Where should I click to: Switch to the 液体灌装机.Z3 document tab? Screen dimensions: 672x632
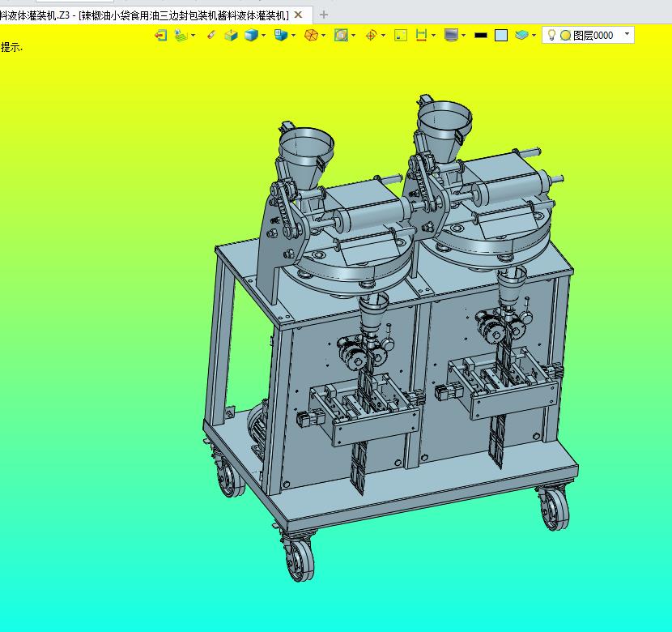144,15
